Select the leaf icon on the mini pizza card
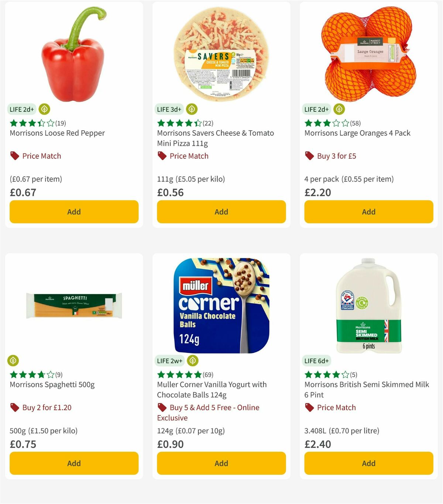443x504 pixels. (192, 109)
